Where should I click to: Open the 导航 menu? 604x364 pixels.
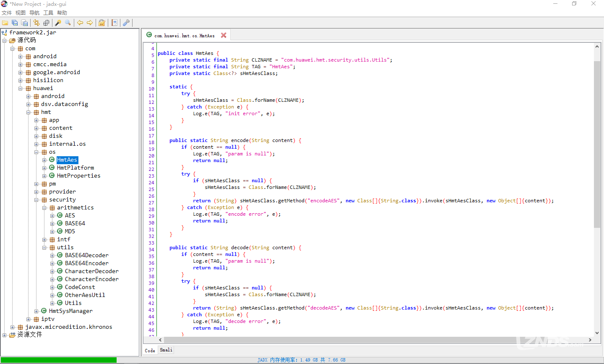point(34,13)
